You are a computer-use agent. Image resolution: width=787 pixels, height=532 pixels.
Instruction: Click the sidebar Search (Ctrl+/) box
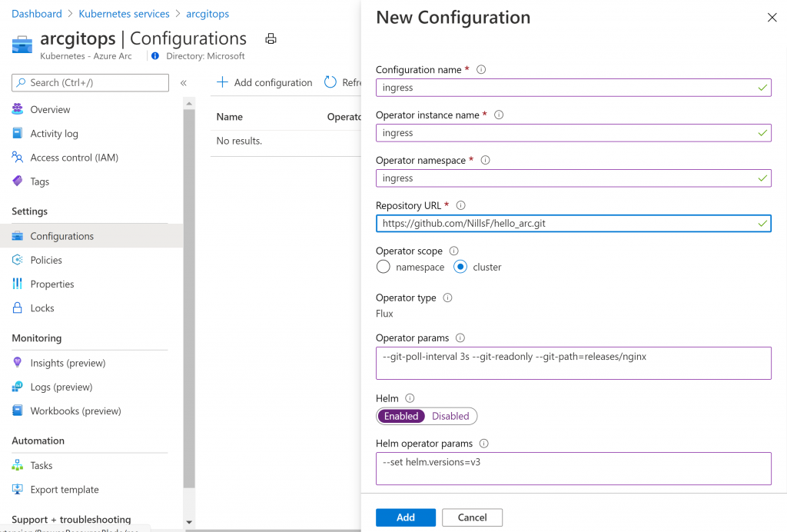91,83
